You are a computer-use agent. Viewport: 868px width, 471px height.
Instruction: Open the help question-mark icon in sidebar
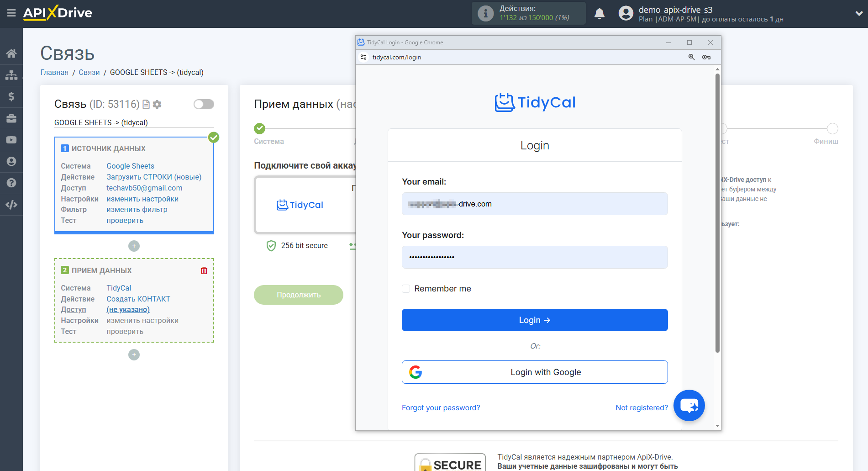11,183
